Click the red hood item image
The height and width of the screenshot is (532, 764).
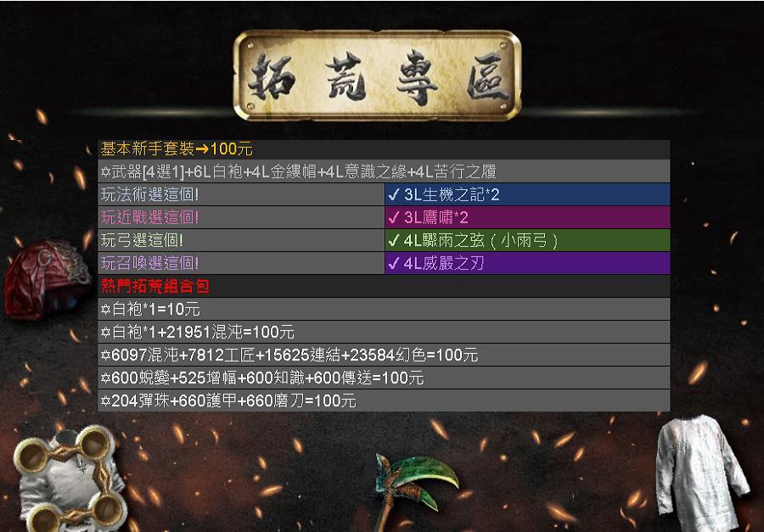pos(47,279)
